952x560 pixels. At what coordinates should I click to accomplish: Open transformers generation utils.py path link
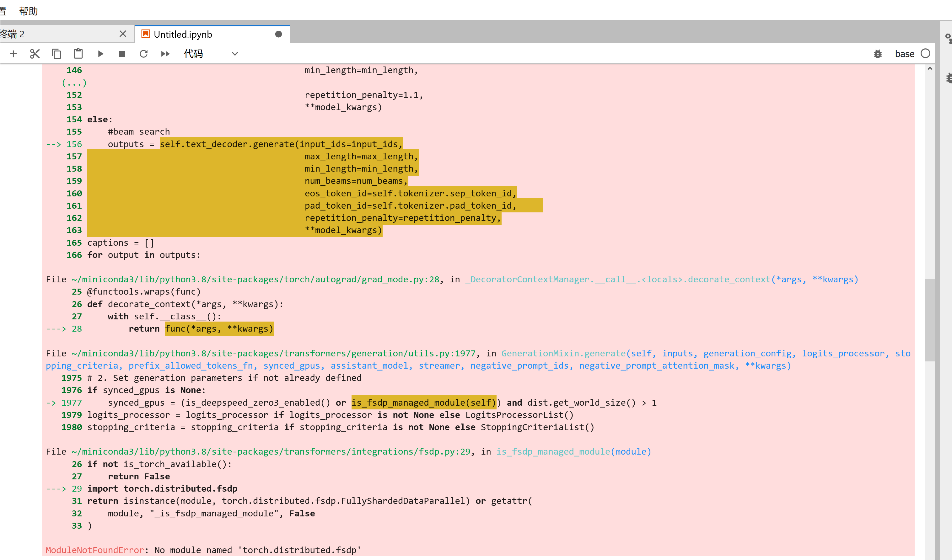273,354
